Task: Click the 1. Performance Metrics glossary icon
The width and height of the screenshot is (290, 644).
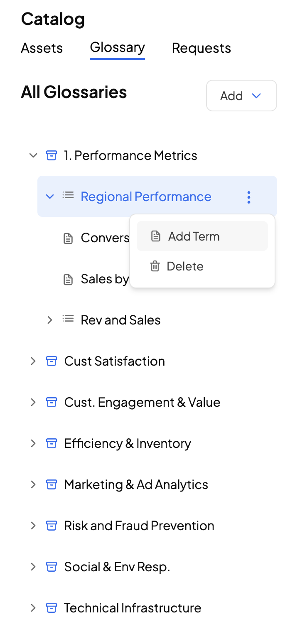Action: pyautogui.click(x=51, y=156)
